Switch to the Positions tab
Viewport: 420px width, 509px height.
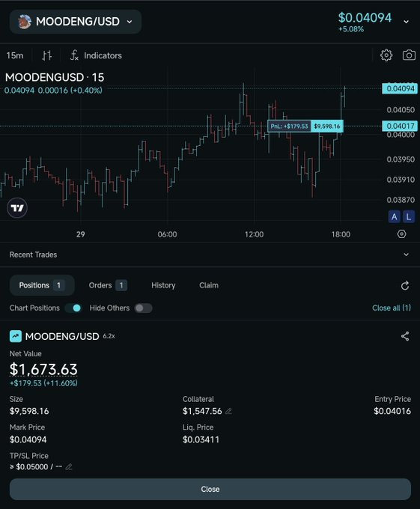tap(42, 285)
